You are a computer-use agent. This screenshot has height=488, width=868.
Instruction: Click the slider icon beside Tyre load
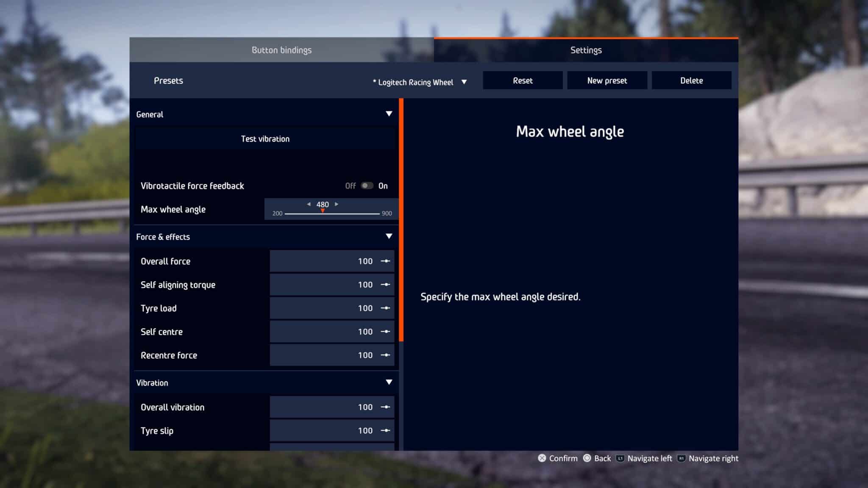pyautogui.click(x=385, y=308)
